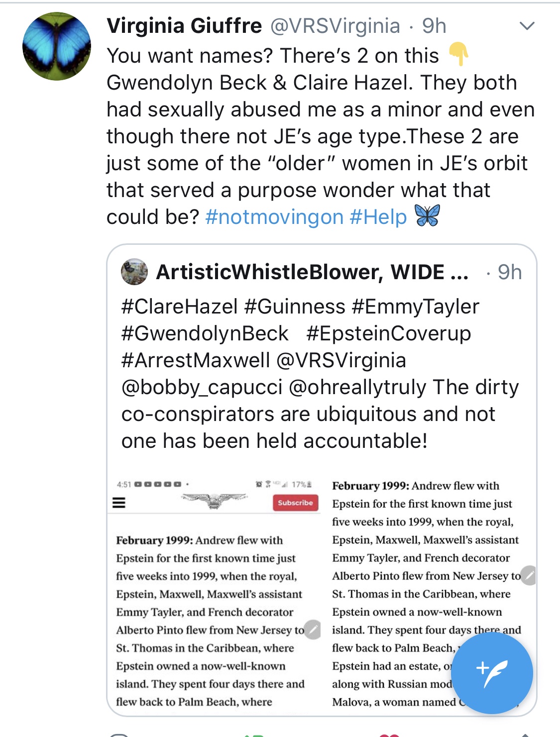This screenshot has width=560, height=737.
Task: Open the #notmovingon hashtag
Action: (x=274, y=217)
